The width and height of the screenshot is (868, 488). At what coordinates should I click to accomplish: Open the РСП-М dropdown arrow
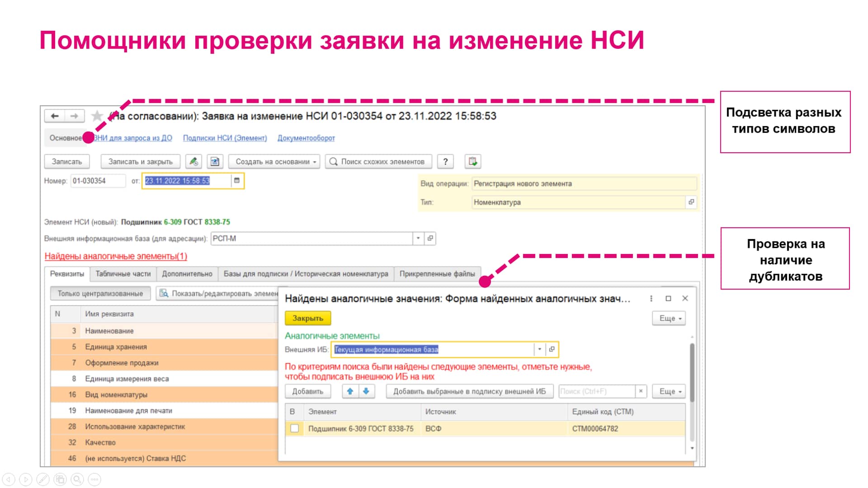pyautogui.click(x=418, y=238)
